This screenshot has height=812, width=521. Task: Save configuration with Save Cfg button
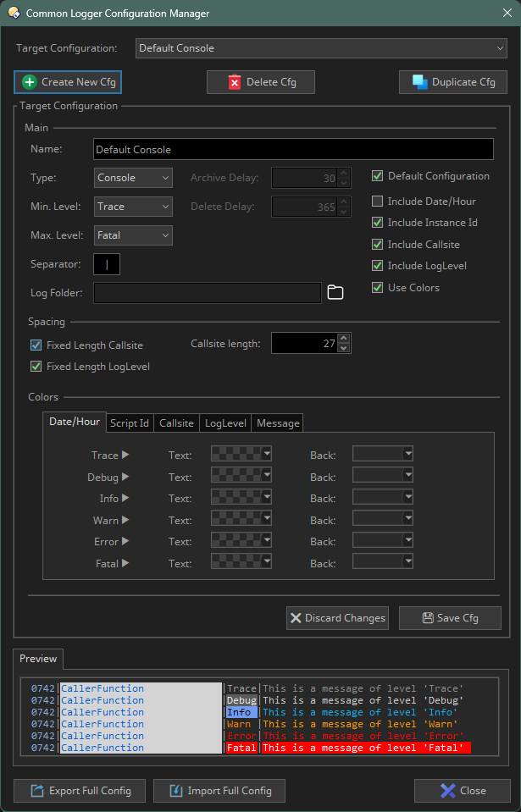coord(450,618)
